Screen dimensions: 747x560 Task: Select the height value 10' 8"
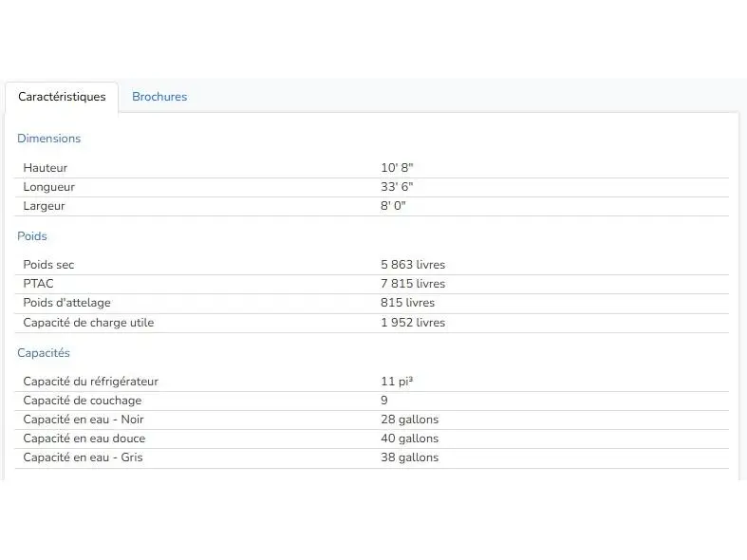pos(397,168)
